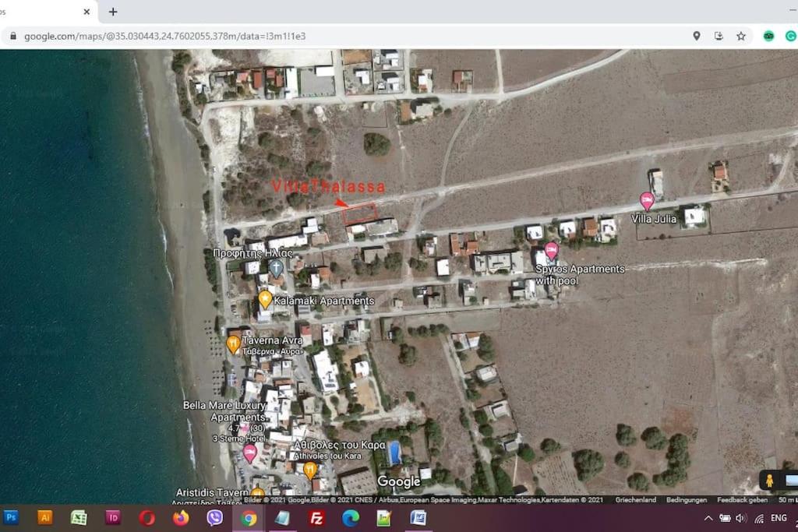Launch Photoshop from the taskbar

11,518
